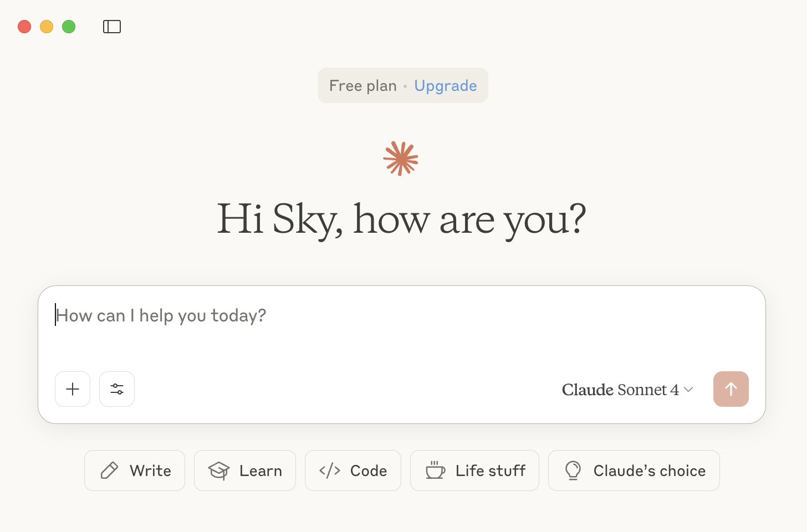Select the Free plan label
Screen dimensions: 807x532
tap(363, 86)
